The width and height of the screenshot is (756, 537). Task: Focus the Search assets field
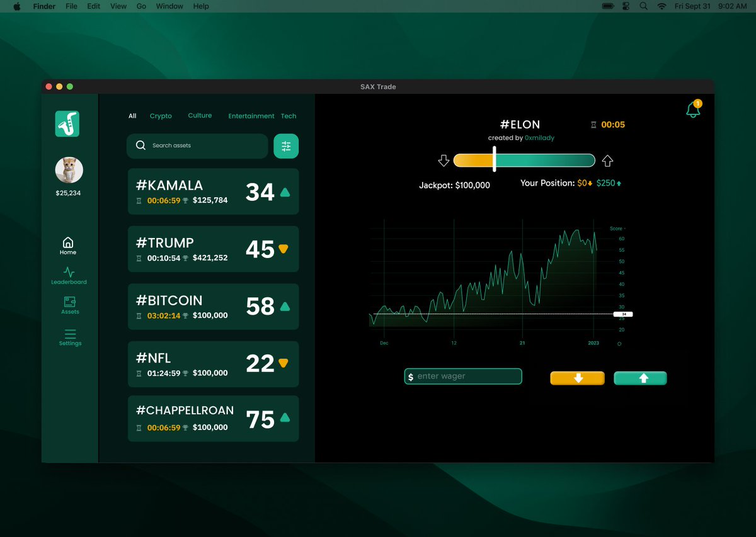click(197, 146)
